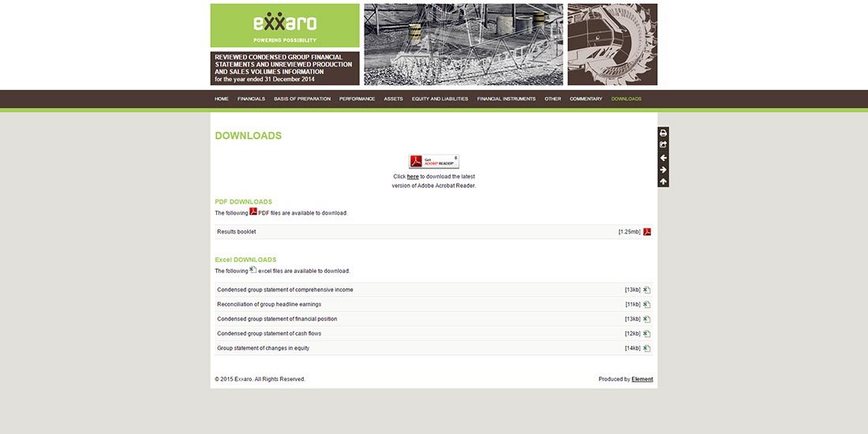Image resolution: width=868 pixels, height=434 pixels.
Task: Click the bucket wheel excavator banner image
Action: pos(612,44)
